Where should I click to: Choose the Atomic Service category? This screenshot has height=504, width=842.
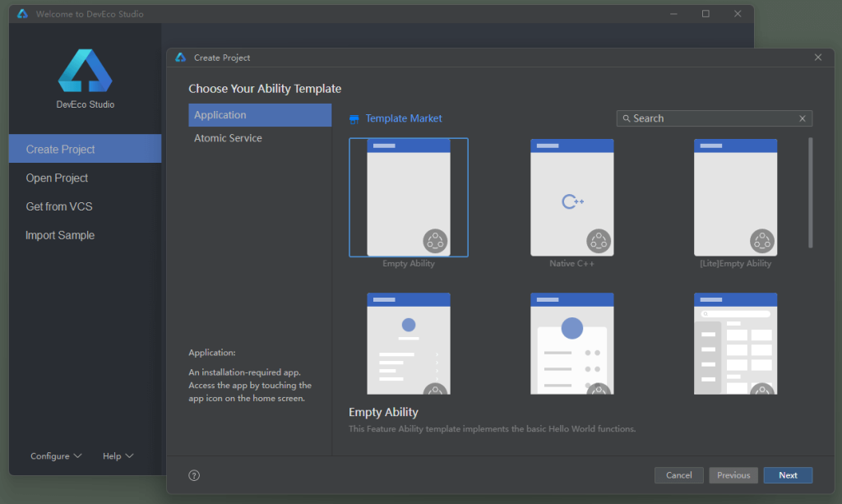coord(260,138)
